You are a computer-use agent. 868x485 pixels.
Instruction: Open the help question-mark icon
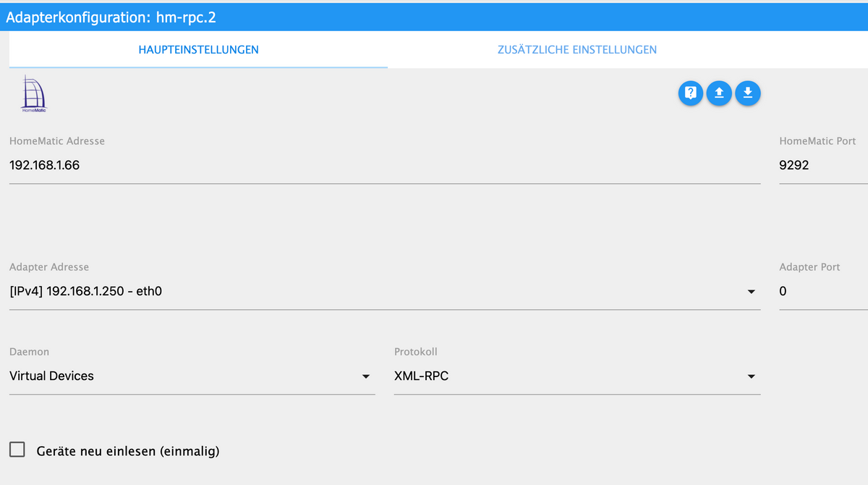(691, 93)
